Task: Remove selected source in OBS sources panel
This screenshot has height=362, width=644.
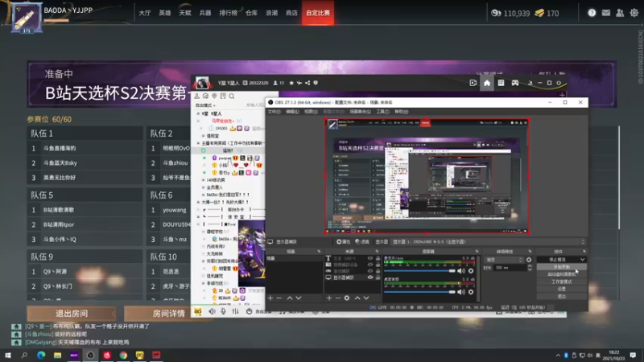Action: click(x=337, y=298)
